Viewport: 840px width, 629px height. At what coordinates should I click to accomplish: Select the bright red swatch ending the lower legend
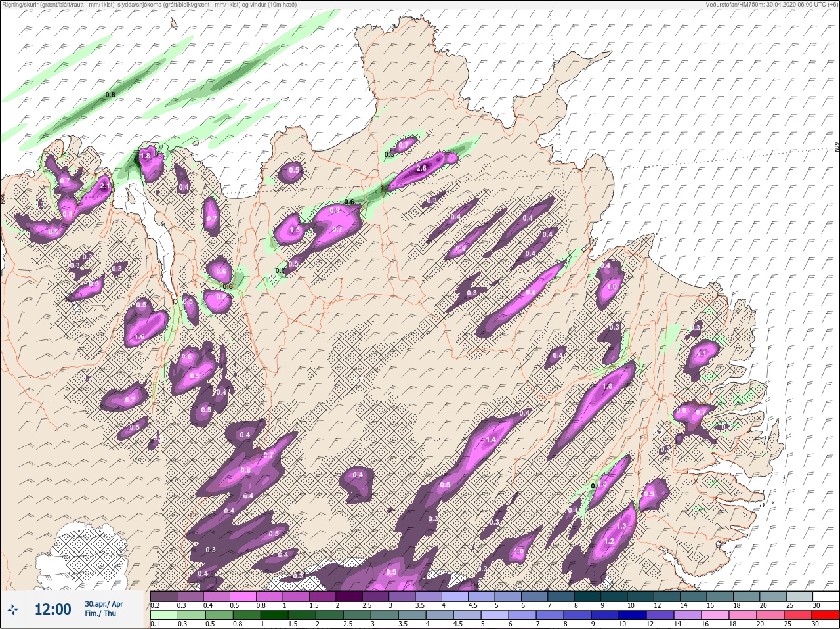coord(825,616)
